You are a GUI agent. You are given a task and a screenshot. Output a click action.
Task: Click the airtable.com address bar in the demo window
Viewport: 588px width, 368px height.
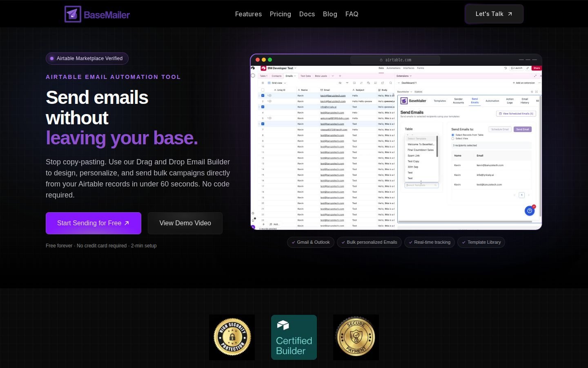pyautogui.click(x=395, y=60)
